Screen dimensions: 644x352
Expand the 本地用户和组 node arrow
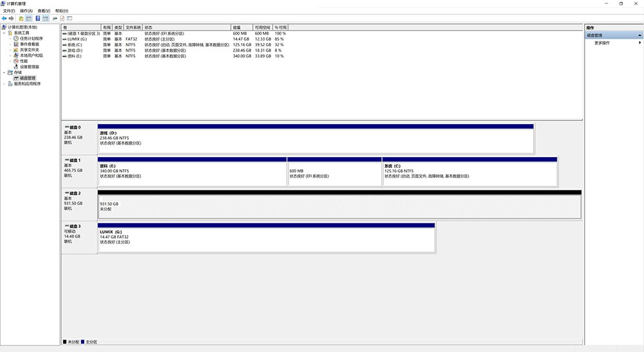(10, 55)
